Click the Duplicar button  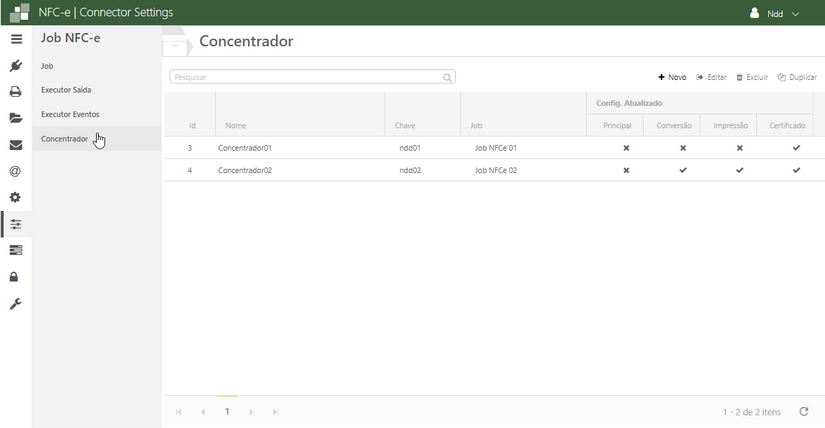[797, 77]
